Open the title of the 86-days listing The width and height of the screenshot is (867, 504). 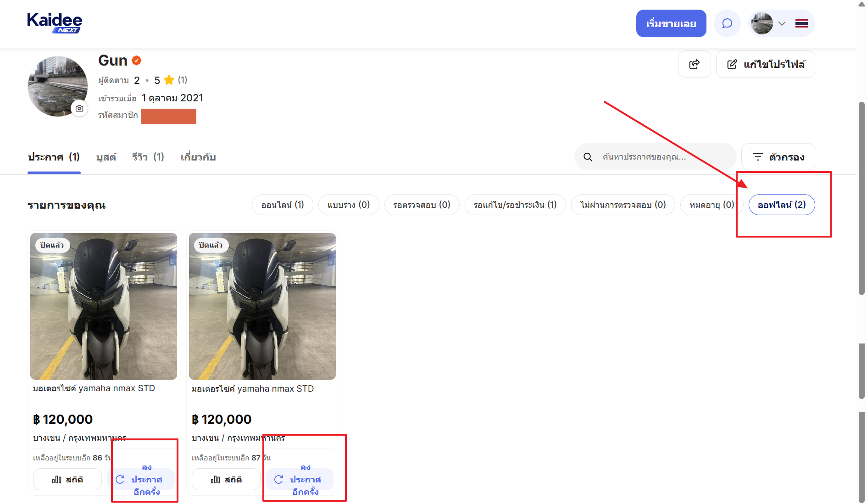(x=94, y=388)
